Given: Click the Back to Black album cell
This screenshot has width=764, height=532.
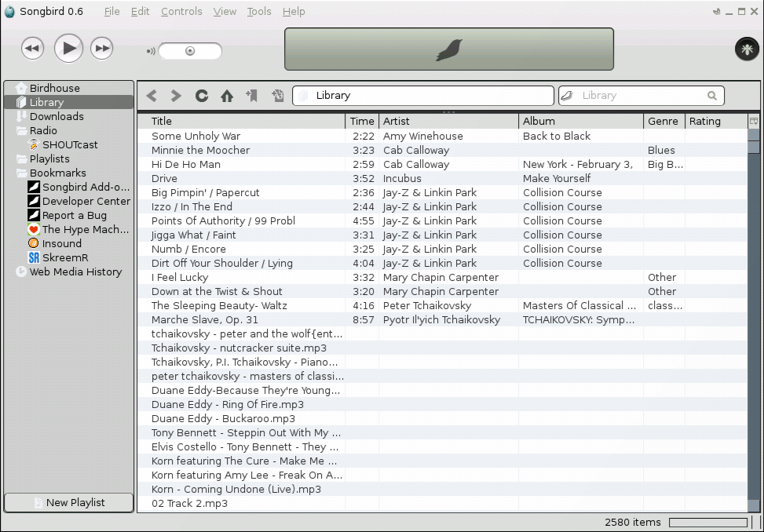Looking at the screenshot, I should pyautogui.click(x=581, y=137).
